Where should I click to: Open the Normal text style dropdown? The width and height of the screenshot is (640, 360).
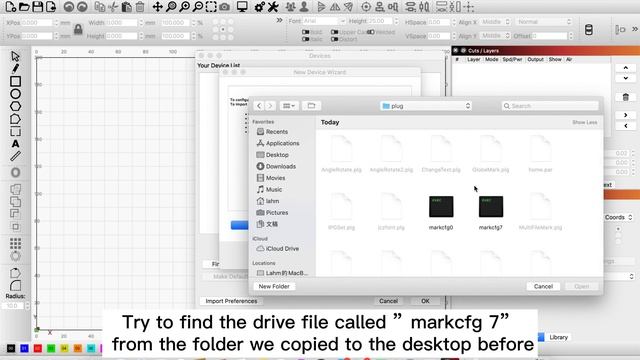[544, 22]
